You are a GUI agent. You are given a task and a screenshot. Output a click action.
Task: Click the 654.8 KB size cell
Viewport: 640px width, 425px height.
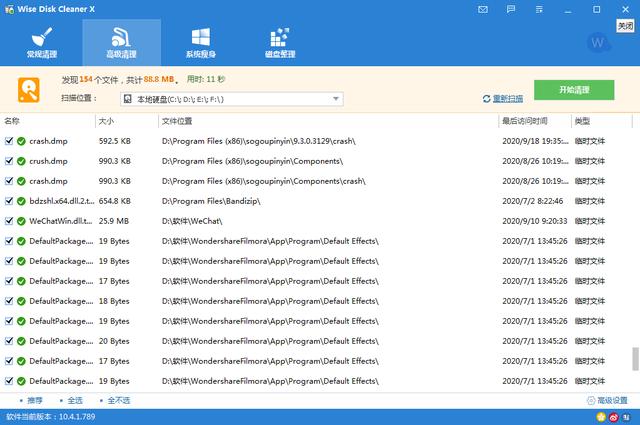point(115,201)
